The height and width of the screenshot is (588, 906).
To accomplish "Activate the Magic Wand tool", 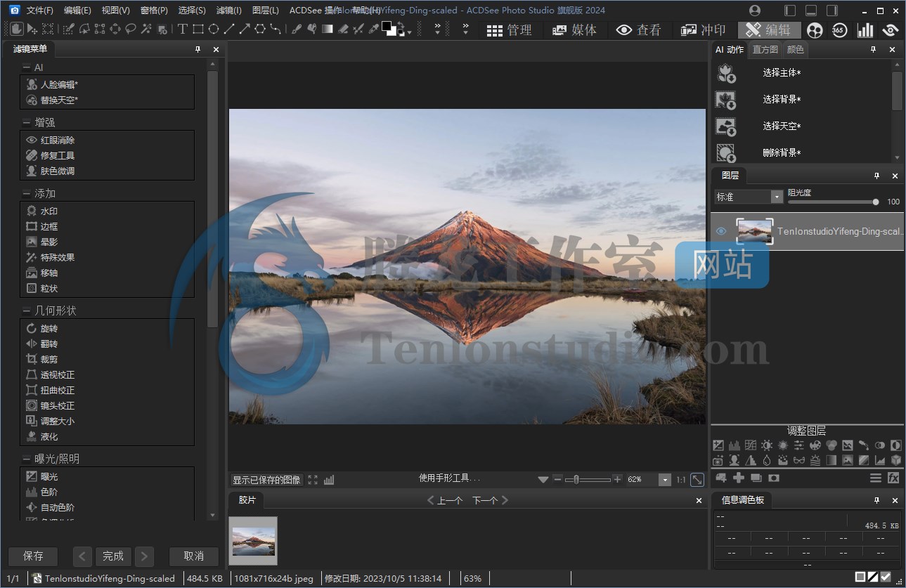I will (146, 29).
